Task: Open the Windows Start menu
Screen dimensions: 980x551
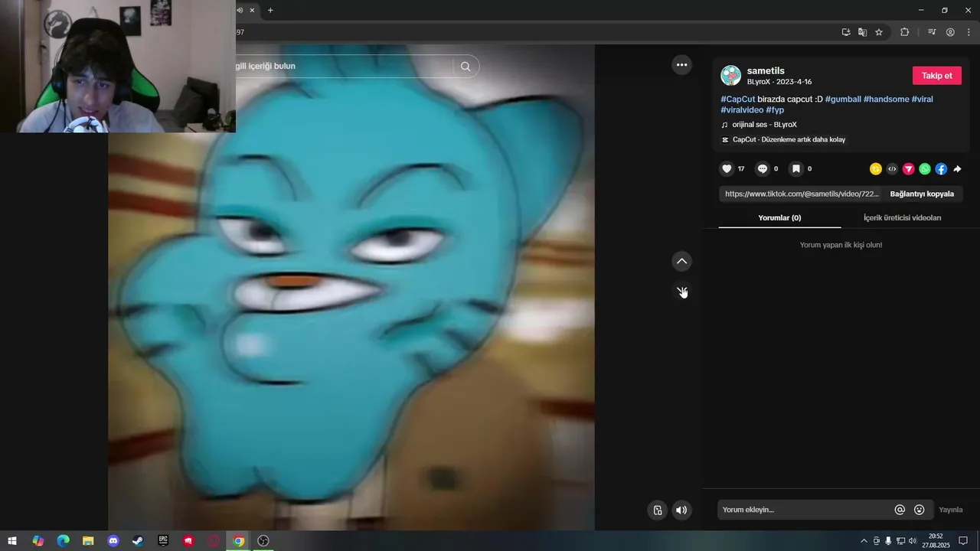Action: coord(12,541)
